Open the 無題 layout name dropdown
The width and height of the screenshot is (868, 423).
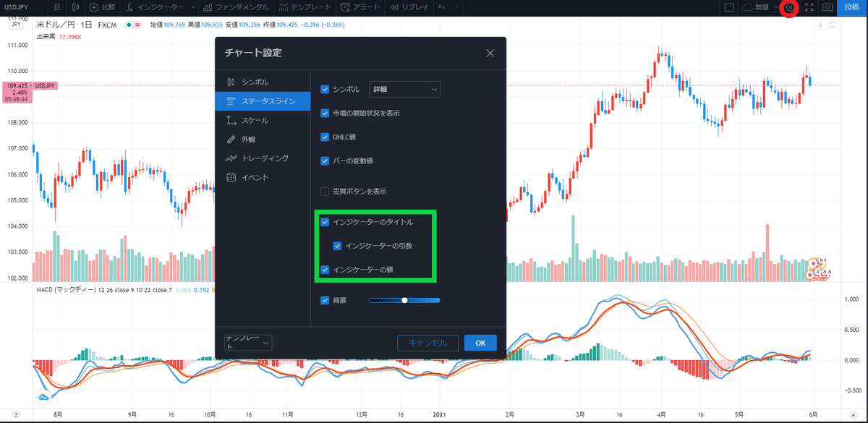point(761,7)
